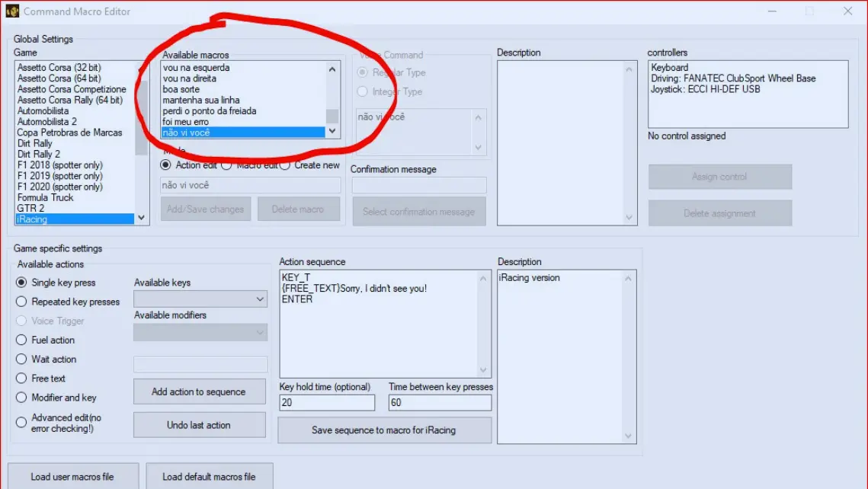Enable 'Repeated key presses' option

tap(23, 302)
